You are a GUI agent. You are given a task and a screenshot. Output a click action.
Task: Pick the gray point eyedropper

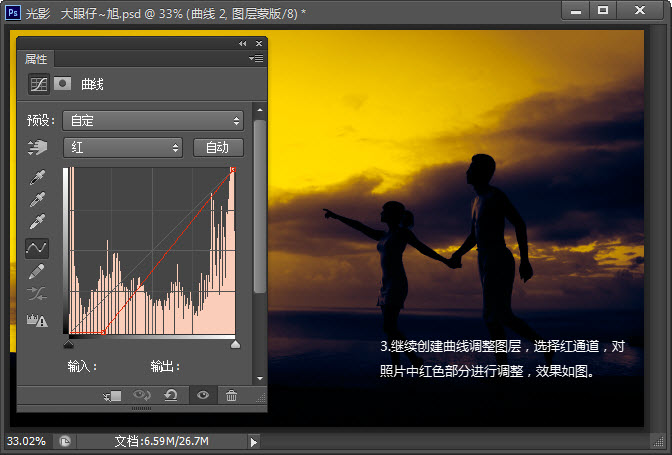pyautogui.click(x=37, y=199)
